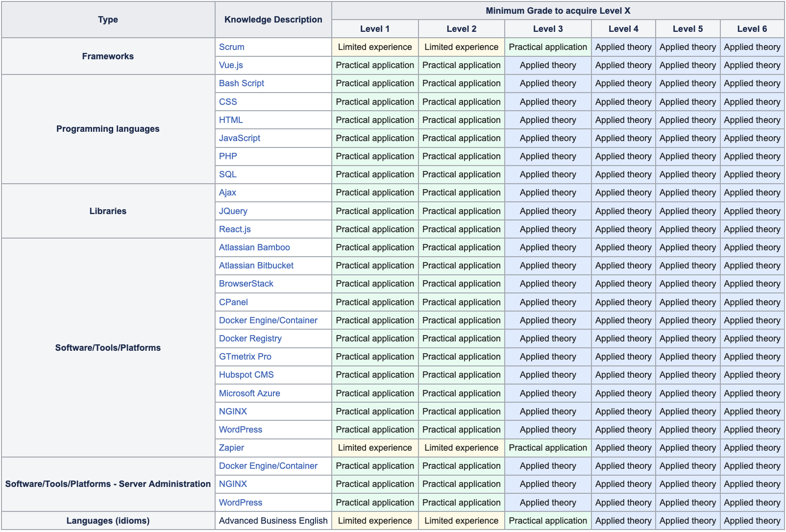Viewport: 786px width, 532px height.
Task: Open the Zapier link
Action: pos(231,448)
